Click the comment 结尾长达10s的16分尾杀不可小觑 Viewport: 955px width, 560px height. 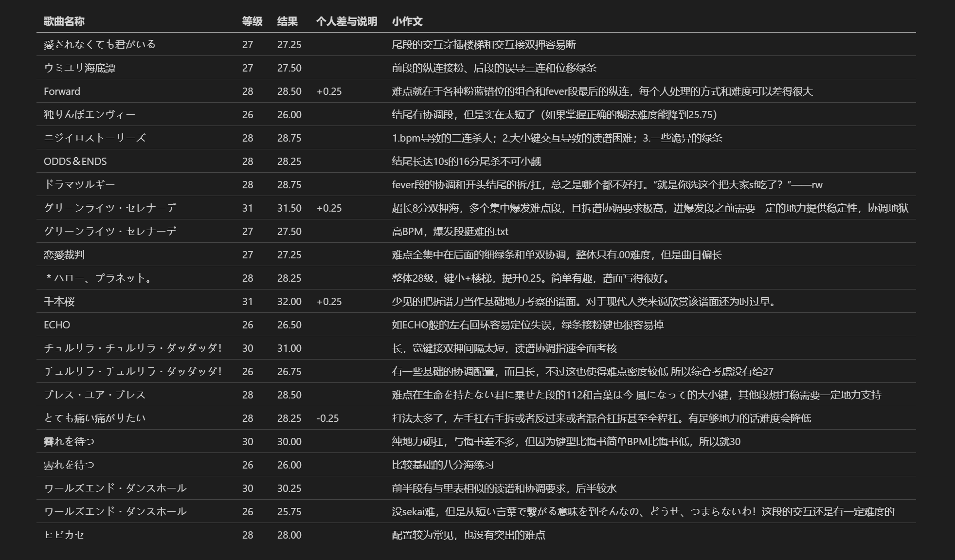click(x=467, y=161)
